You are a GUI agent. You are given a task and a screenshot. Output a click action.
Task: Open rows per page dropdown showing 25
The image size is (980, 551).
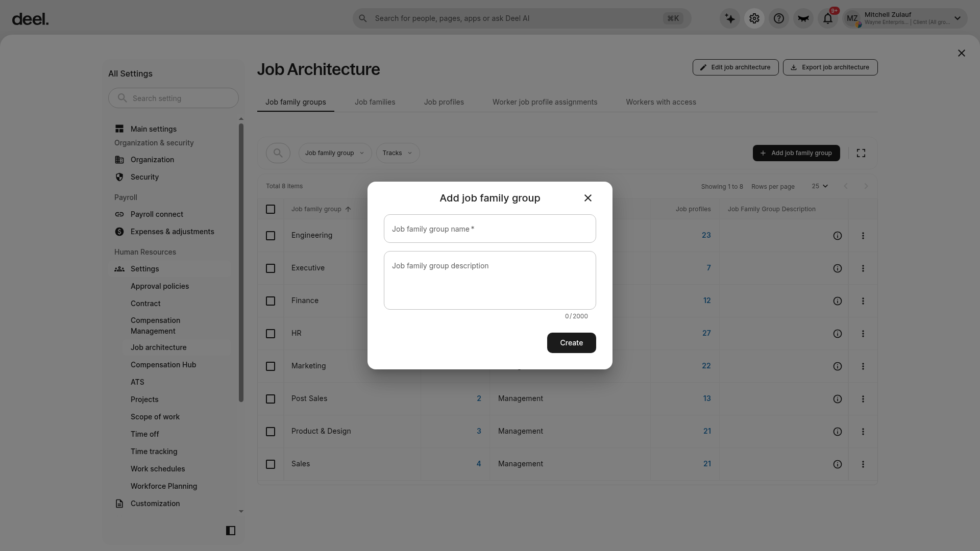coord(820,186)
